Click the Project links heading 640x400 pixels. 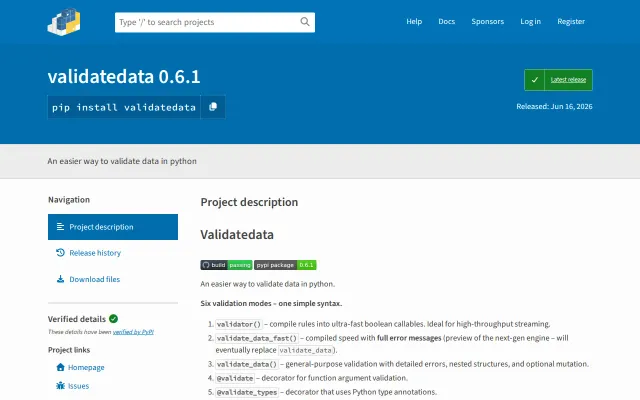point(69,350)
